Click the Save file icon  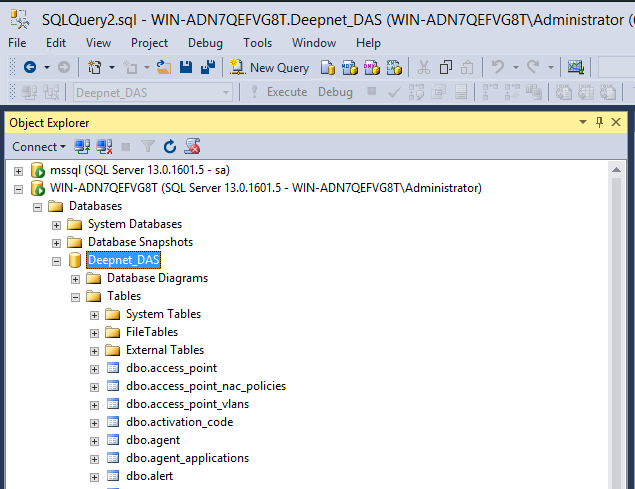pos(186,67)
